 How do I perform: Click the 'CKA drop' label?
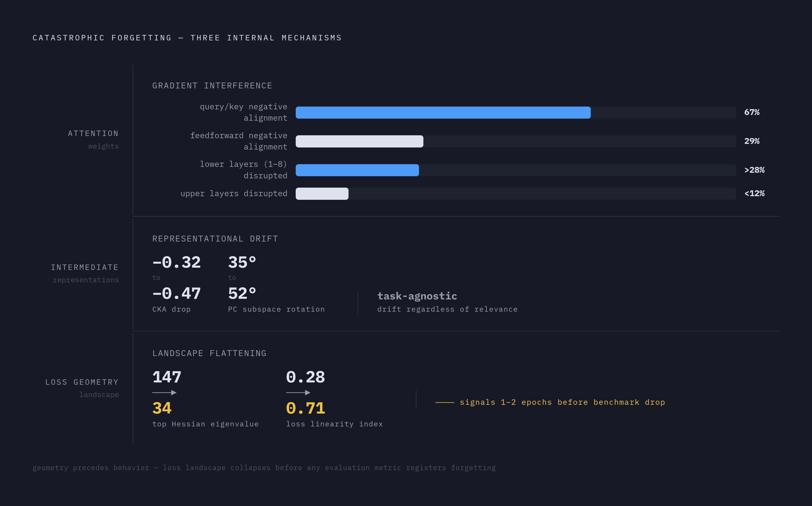[171, 309]
